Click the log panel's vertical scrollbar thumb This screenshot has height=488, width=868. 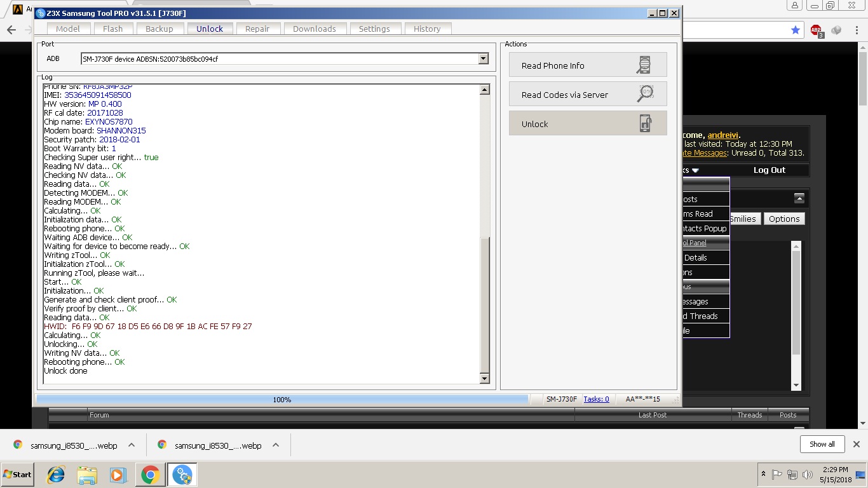485,305
